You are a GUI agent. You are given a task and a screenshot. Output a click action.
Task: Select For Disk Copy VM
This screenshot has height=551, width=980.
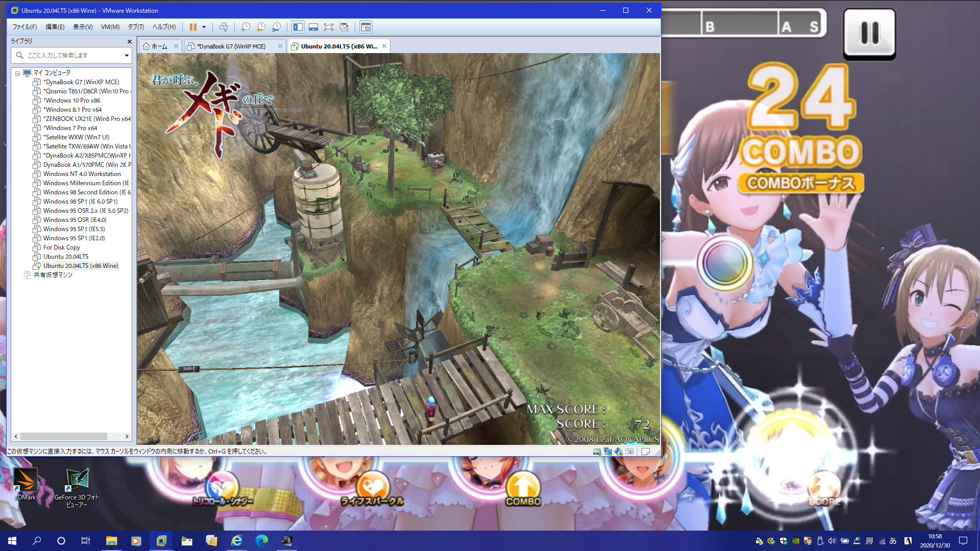[61, 247]
